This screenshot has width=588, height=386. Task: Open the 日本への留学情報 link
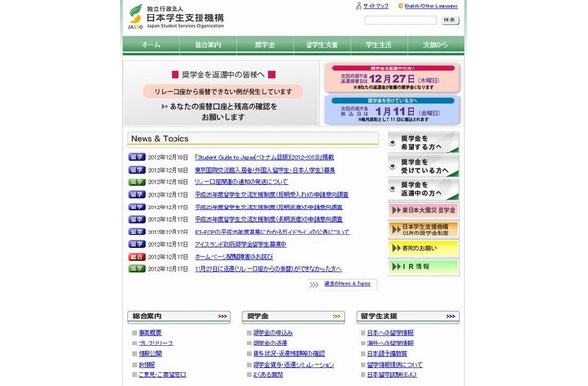(390, 333)
